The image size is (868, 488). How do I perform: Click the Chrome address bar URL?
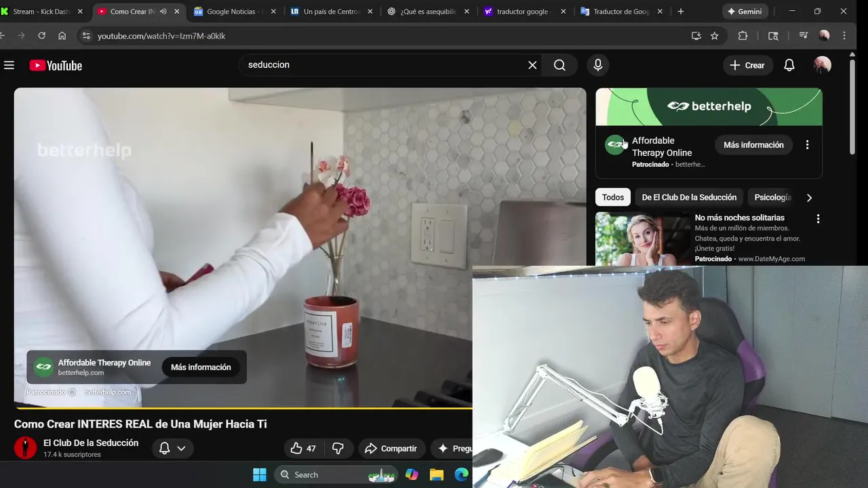tap(161, 36)
